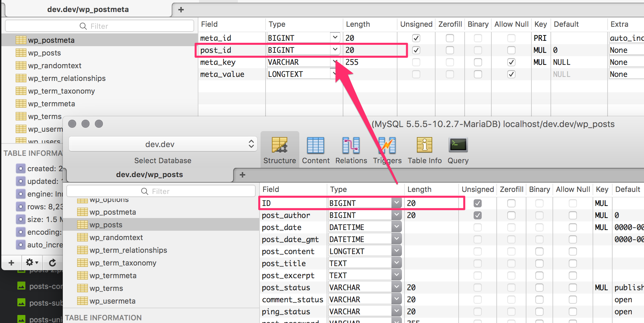
Task: Open the Type dropdown for post_title
Action: click(x=396, y=263)
